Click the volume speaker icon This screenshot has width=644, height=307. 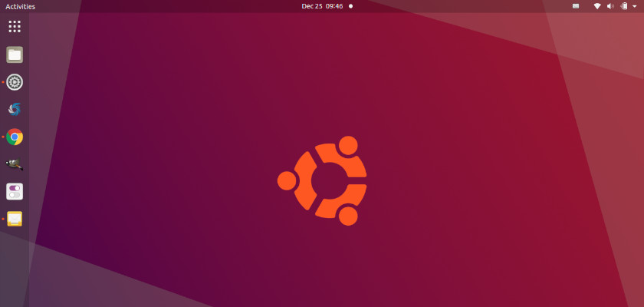610,6
